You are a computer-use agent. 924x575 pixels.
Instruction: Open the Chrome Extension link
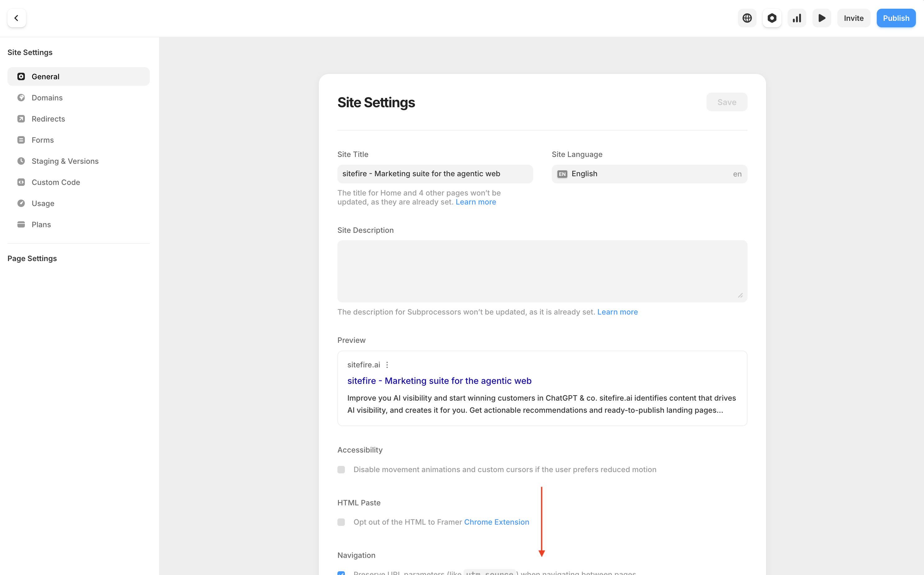[x=496, y=522]
